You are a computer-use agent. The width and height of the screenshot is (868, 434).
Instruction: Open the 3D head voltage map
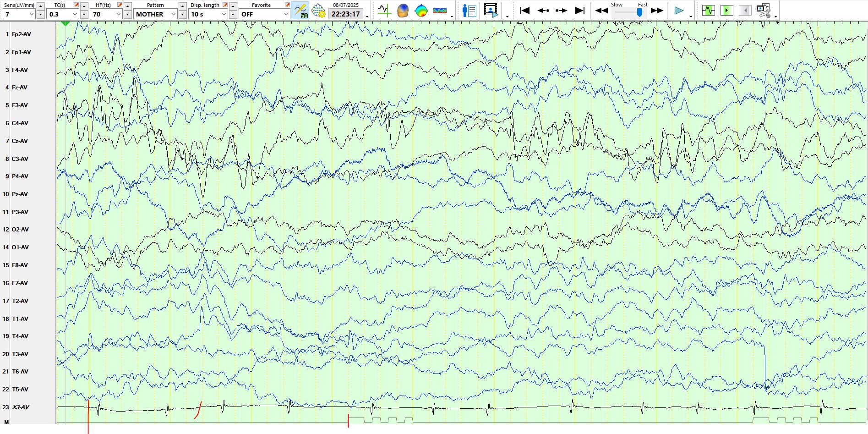(403, 10)
